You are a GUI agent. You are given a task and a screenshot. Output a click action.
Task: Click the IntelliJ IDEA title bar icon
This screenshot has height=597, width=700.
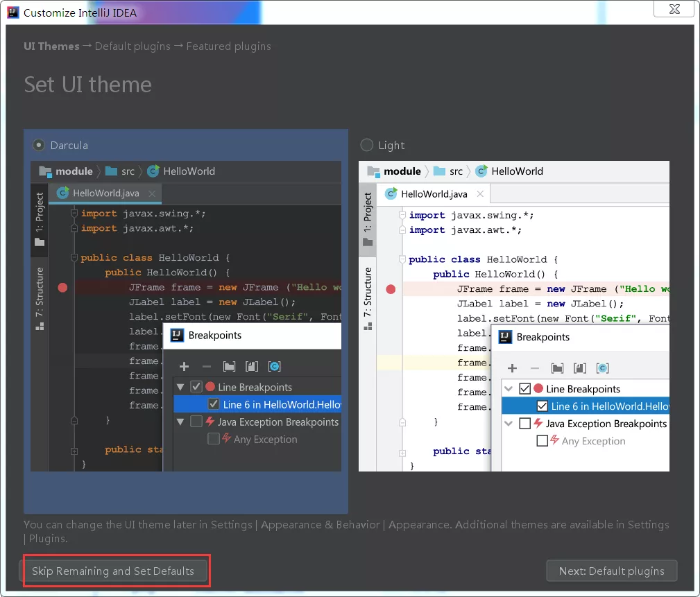point(13,12)
